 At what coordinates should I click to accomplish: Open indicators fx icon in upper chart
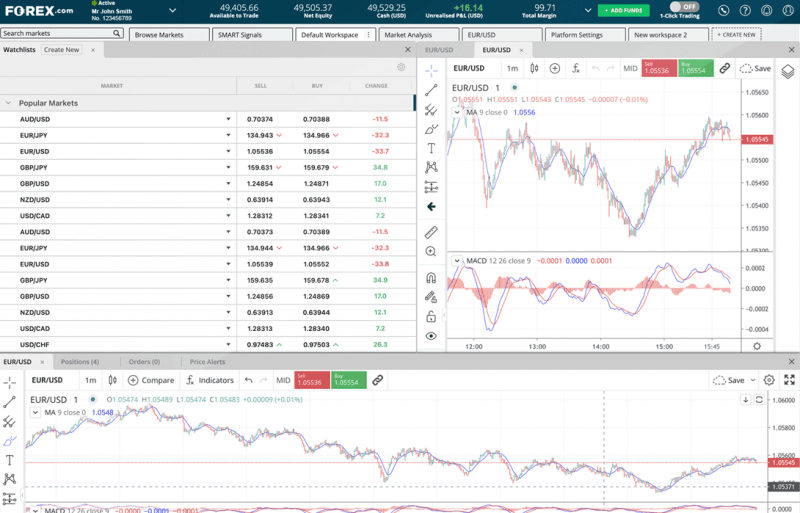coord(576,68)
